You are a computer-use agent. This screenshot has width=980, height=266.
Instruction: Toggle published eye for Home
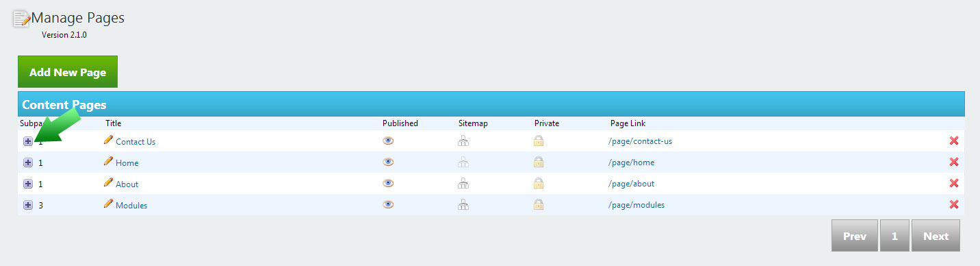[388, 162]
